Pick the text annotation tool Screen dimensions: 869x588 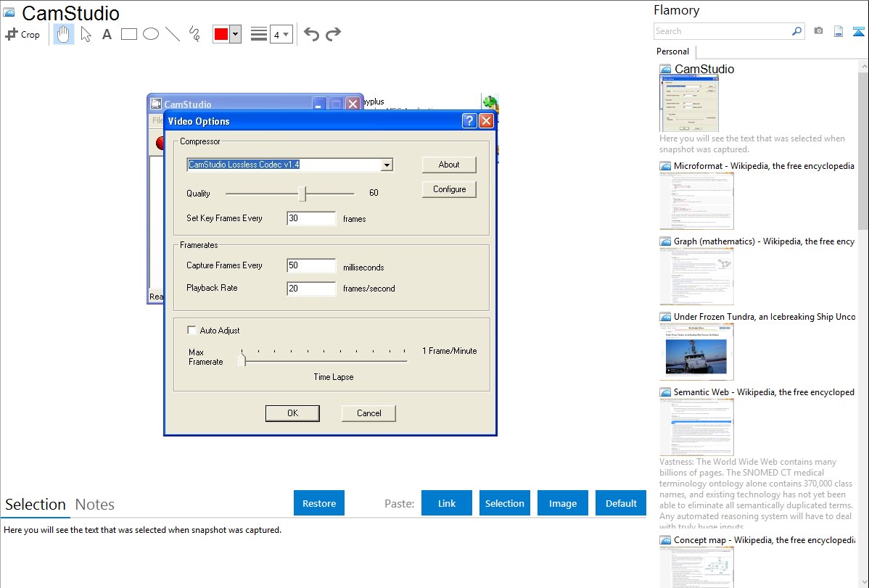click(107, 34)
